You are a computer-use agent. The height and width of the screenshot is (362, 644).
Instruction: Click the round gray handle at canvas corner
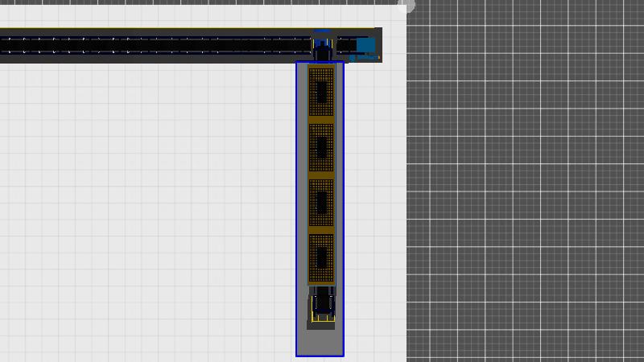407,6
